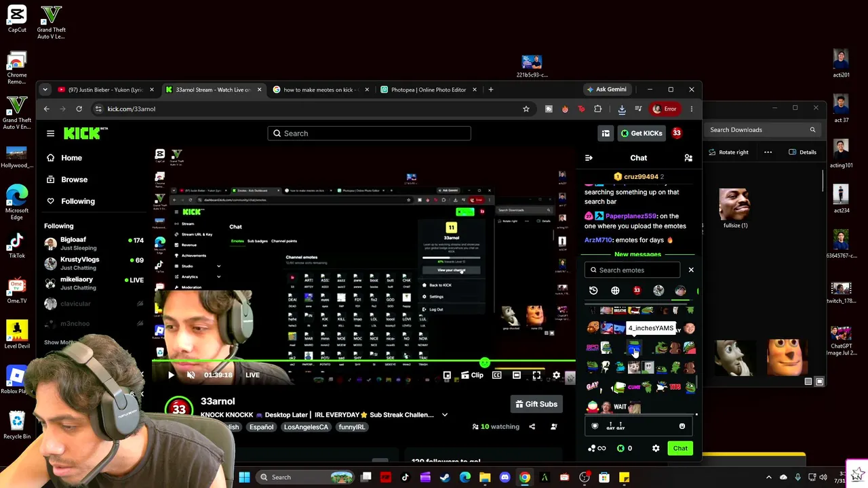Select the 33 channel emotes tab
Viewport: 868px width, 488px height.
pyautogui.click(x=637, y=291)
